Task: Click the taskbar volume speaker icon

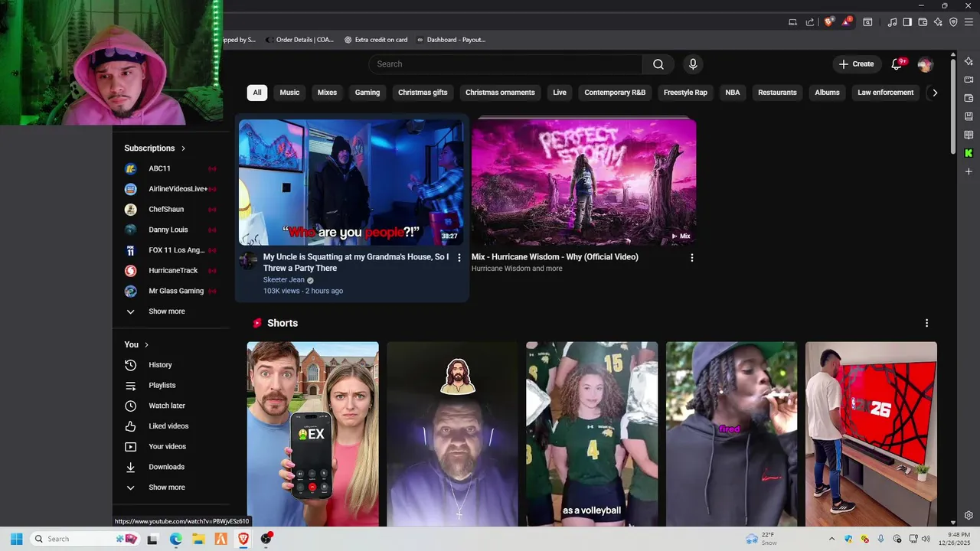Action: click(x=926, y=539)
